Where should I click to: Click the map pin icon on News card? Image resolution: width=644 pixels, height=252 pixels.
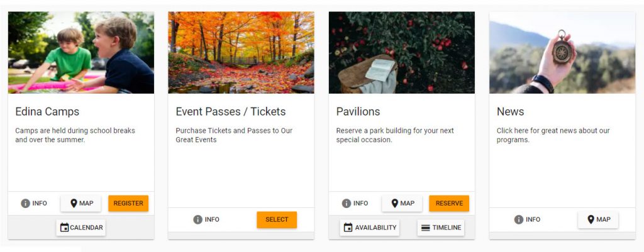[591, 220]
